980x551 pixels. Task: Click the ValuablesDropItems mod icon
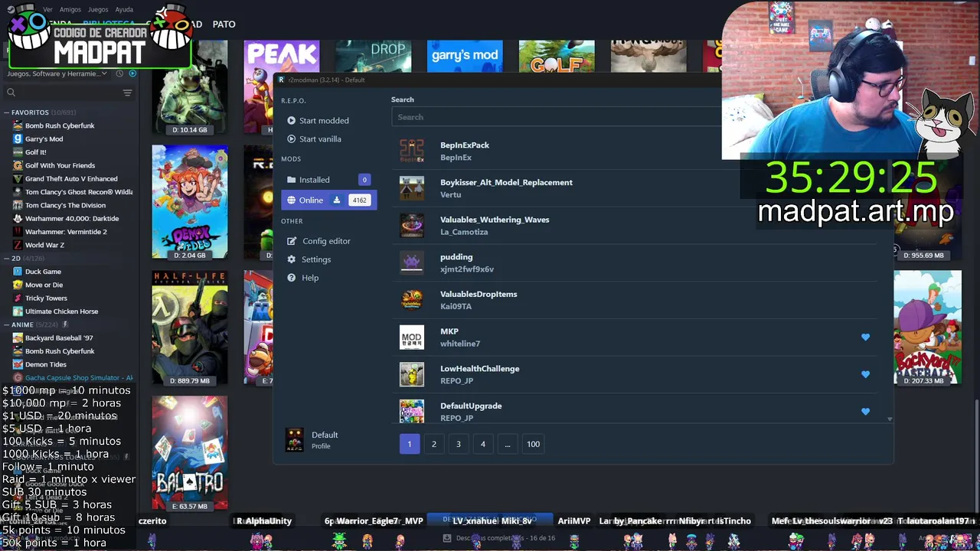click(412, 300)
